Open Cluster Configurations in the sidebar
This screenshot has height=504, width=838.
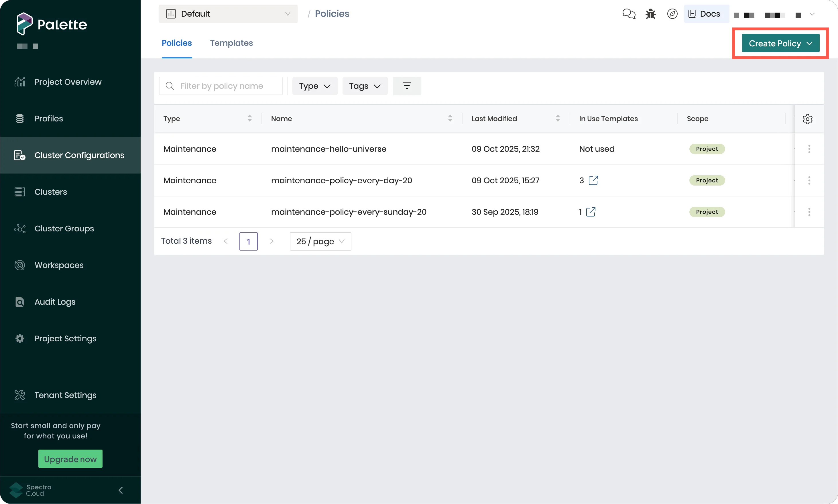79,155
